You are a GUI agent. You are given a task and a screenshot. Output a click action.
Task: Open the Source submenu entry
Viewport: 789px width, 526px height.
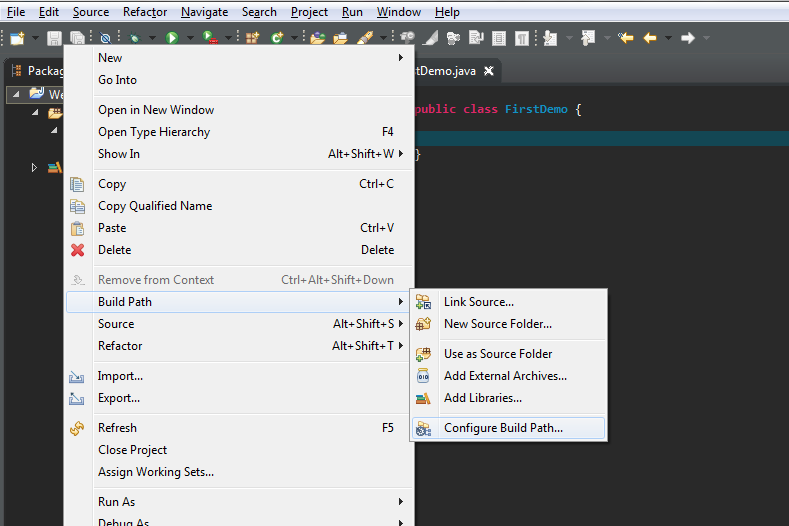click(x=240, y=324)
